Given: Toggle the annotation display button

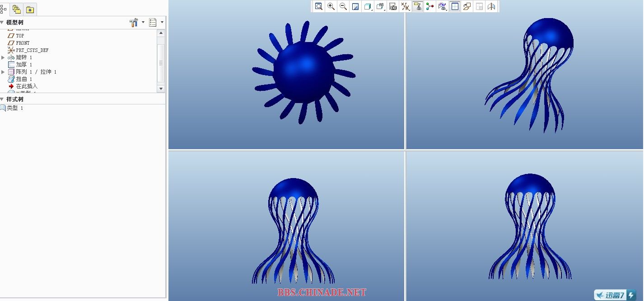Looking at the screenshot, I should [x=418, y=6].
